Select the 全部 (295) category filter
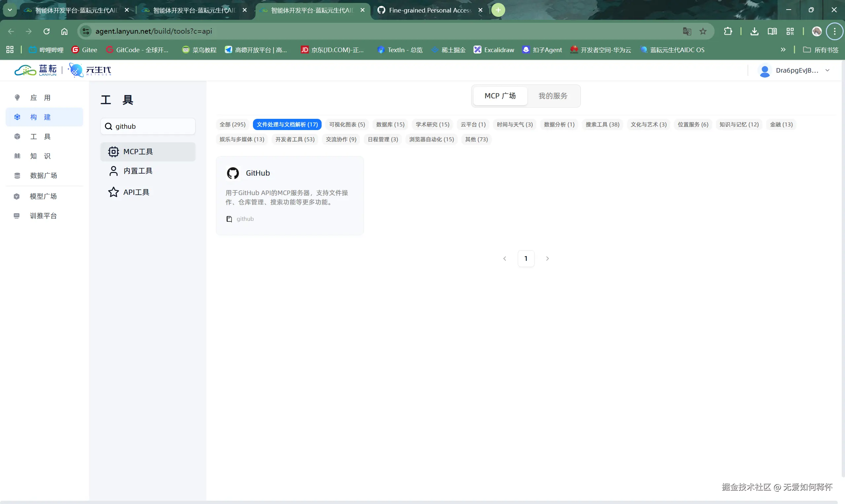This screenshot has width=845, height=504. (232, 125)
